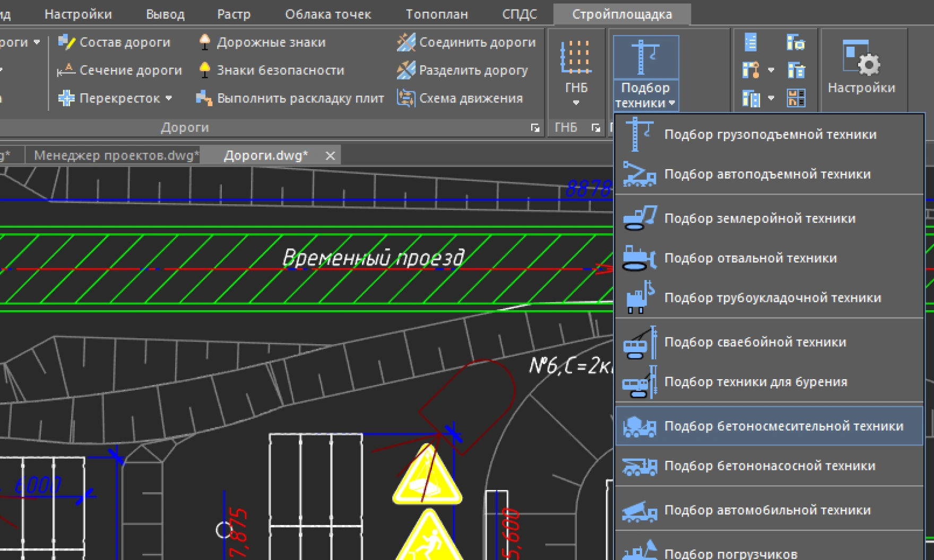Switch to the Топоплан ribbon tab
The height and width of the screenshot is (560, 934).
pos(437,14)
